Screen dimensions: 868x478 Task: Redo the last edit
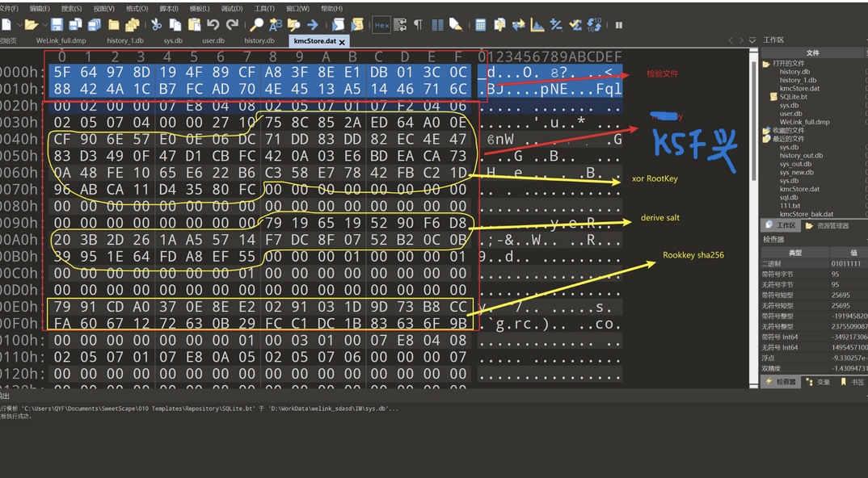tap(233, 24)
